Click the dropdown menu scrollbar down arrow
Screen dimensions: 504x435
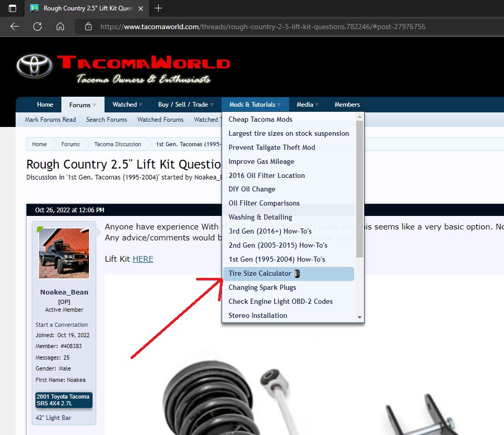[x=360, y=317]
